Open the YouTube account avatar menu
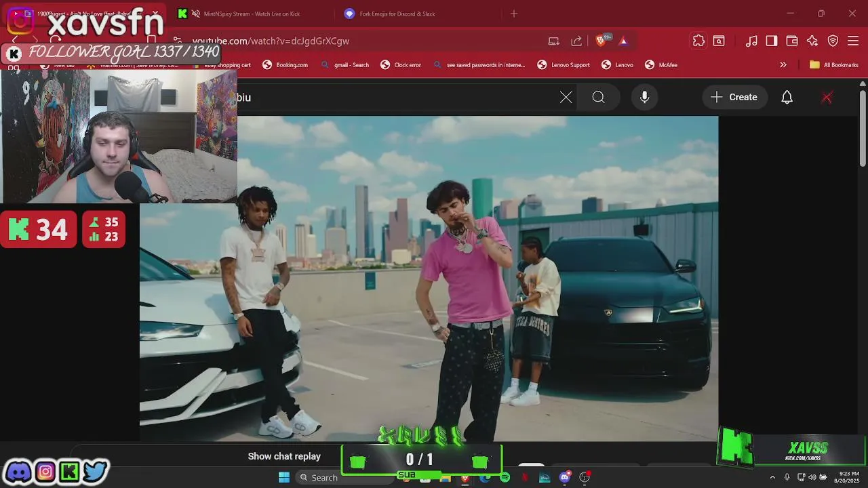Viewport: 868px width, 488px height. coord(827,98)
